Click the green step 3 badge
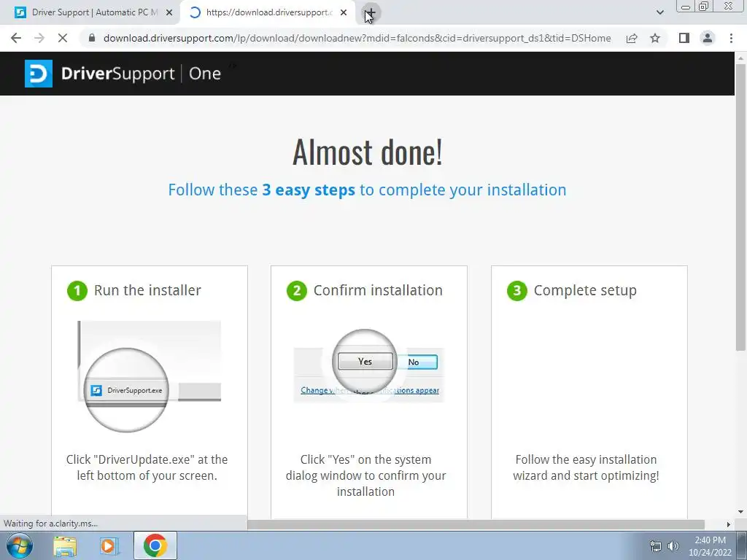747x560 pixels. (517, 290)
